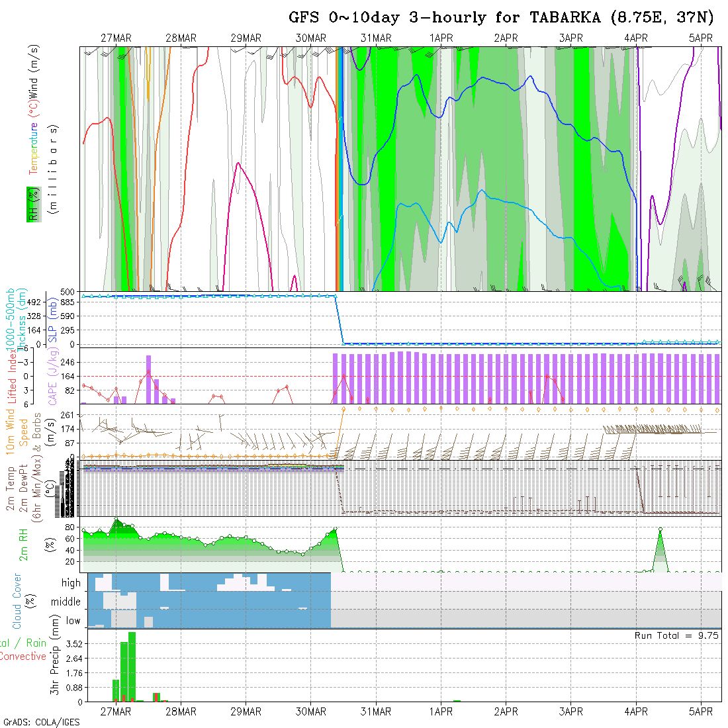The height and width of the screenshot is (728, 728).
Task: Click the 1APR label on bottom axis
Action: click(441, 711)
